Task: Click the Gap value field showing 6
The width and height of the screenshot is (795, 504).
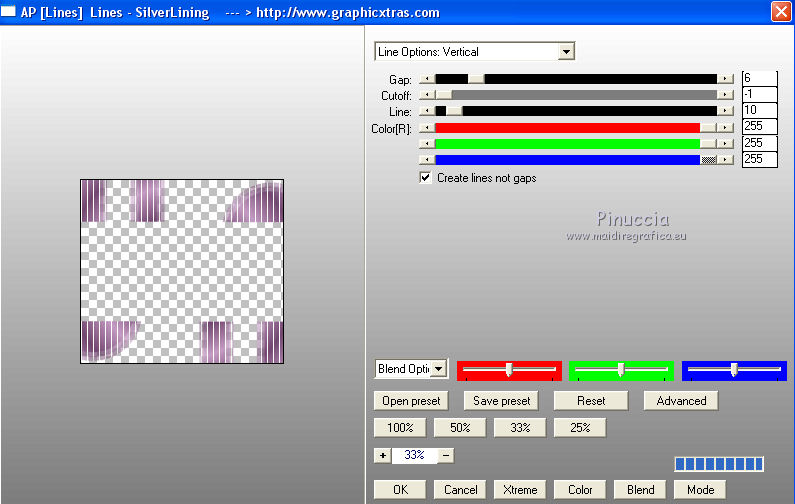Action: tap(759, 79)
